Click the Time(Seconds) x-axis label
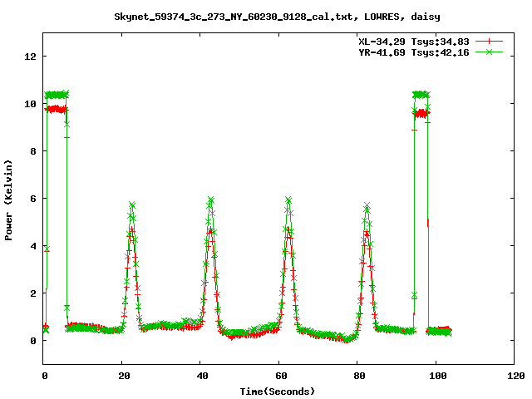Viewport: 532px width, 399px height. [x=278, y=392]
